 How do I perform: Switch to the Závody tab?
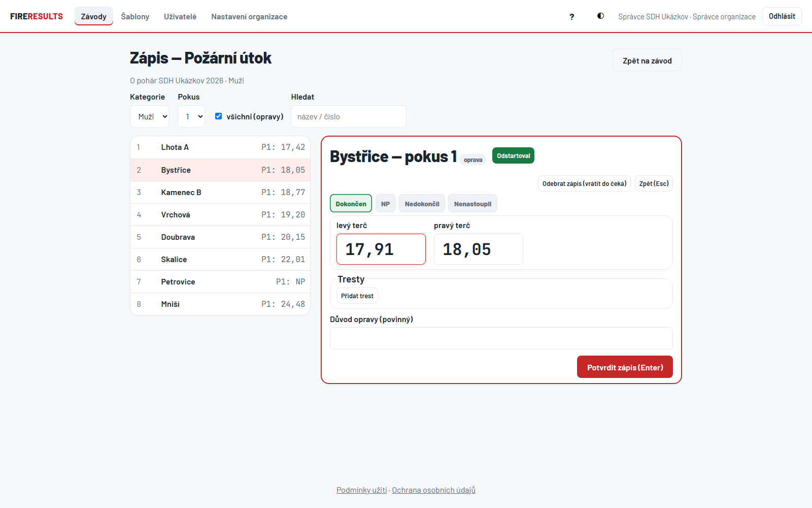point(94,16)
